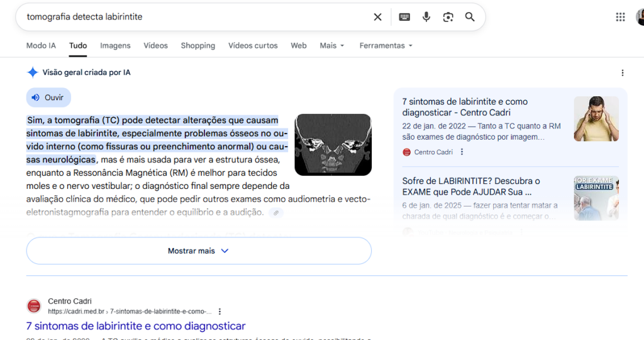Image resolution: width=644 pixels, height=340 pixels.
Task: Click the source link chip after the paragraph
Action: 275,213
